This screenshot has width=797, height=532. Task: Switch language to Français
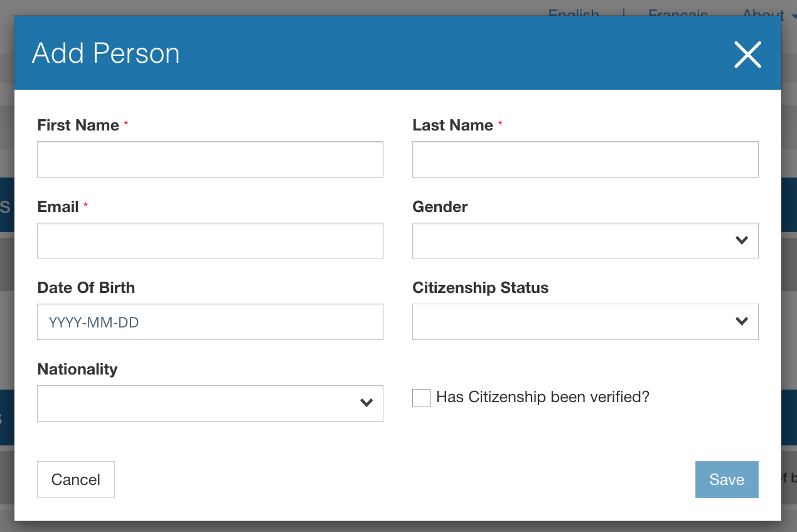click(x=678, y=11)
